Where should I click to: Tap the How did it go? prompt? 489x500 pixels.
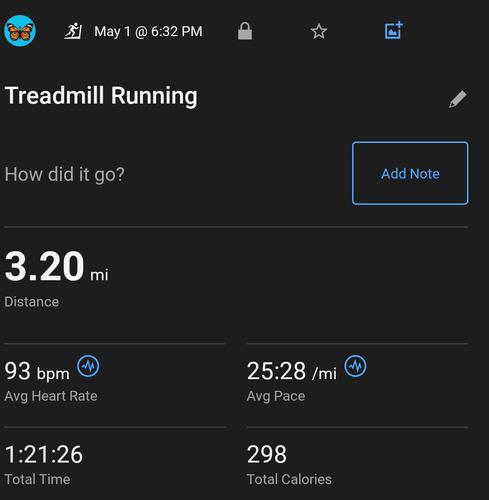(x=64, y=174)
